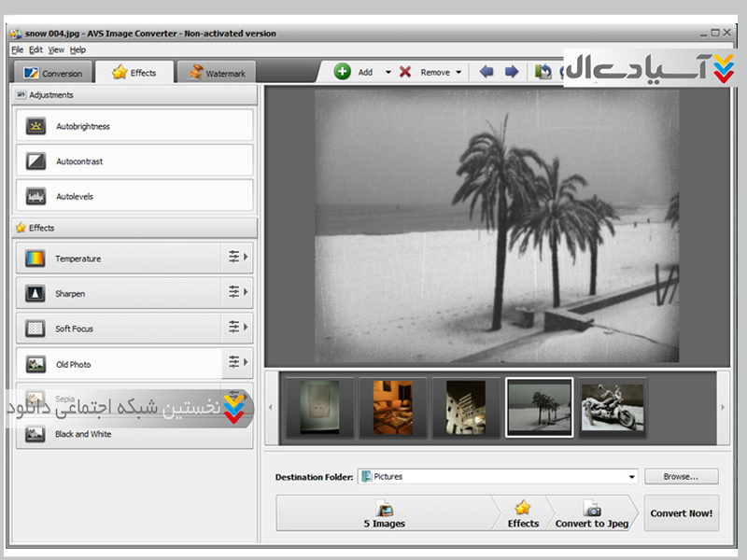
Task: Open the File menu
Action: [17, 49]
